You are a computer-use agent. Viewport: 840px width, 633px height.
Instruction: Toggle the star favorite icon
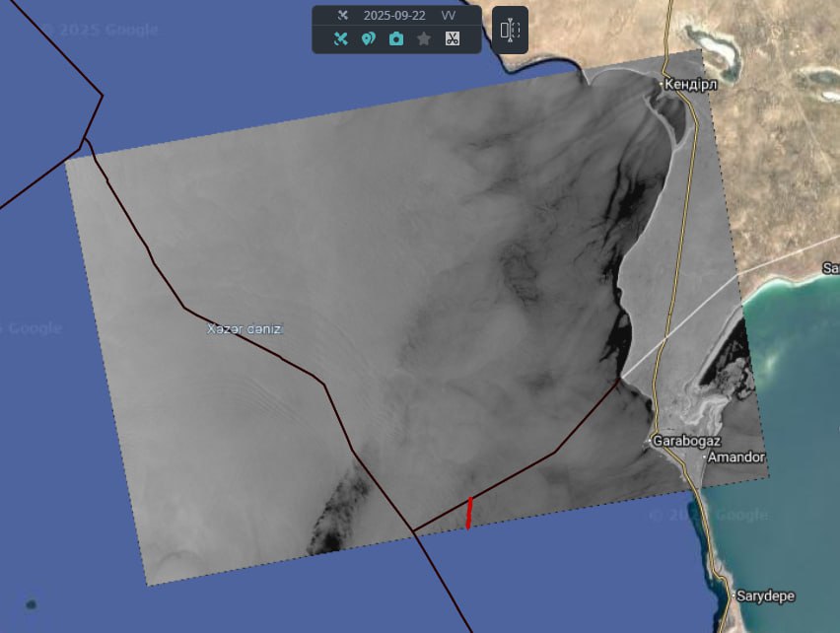coord(424,39)
